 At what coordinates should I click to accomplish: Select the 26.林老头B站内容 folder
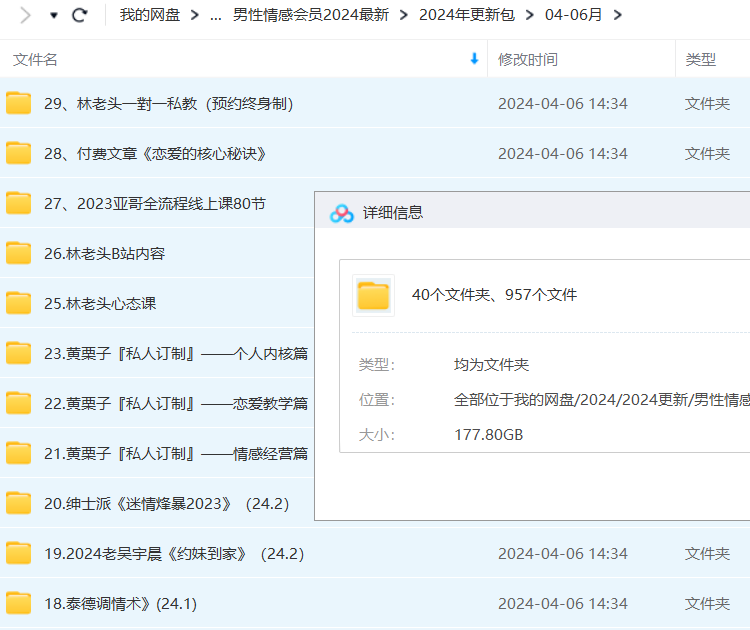point(105,253)
